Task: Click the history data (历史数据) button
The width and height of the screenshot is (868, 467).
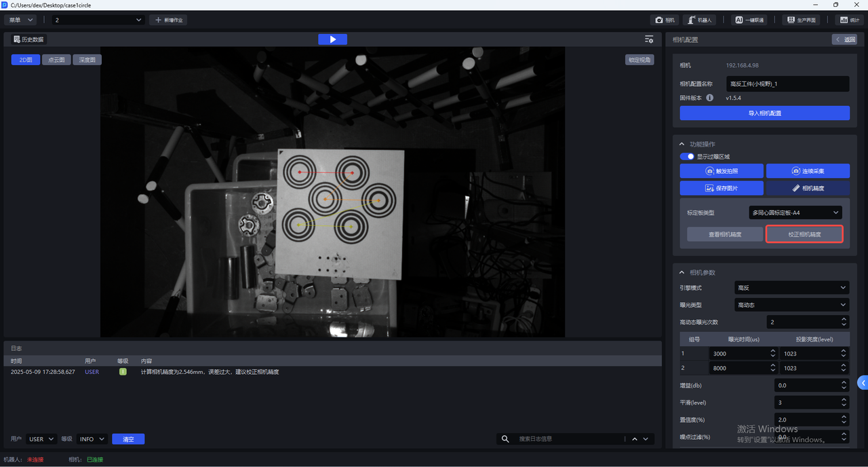Action: 28,39
